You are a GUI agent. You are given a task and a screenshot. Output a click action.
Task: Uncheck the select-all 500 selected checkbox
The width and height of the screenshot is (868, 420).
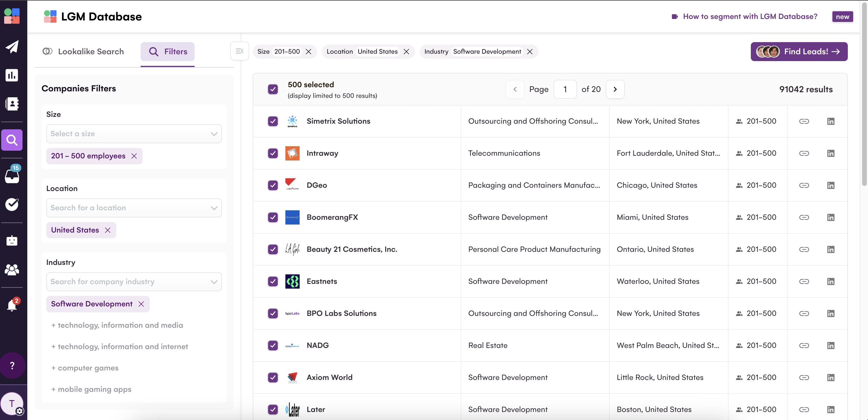[x=273, y=89]
